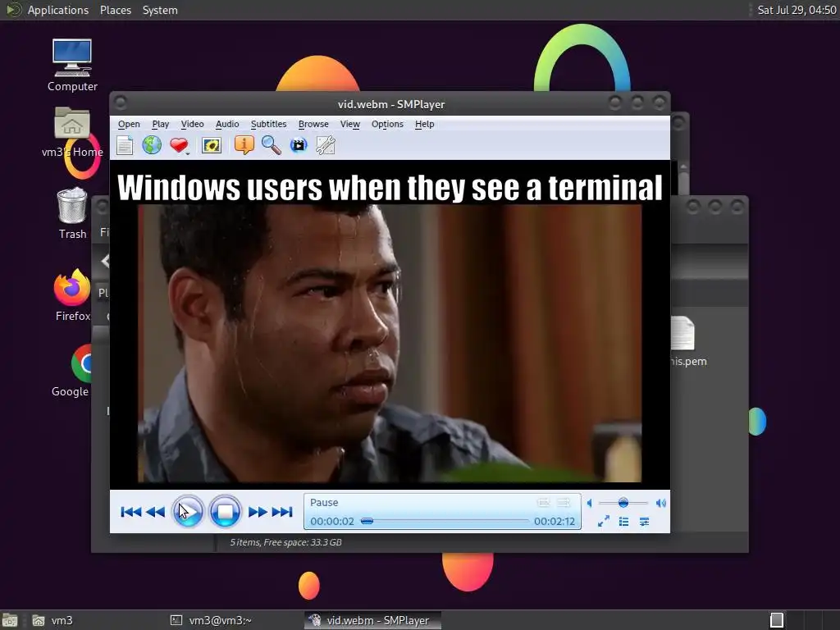Take a screenshot with the sunflower picture icon
Image resolution: width=840 pixels, height=630 pixels.
(212, 145)
